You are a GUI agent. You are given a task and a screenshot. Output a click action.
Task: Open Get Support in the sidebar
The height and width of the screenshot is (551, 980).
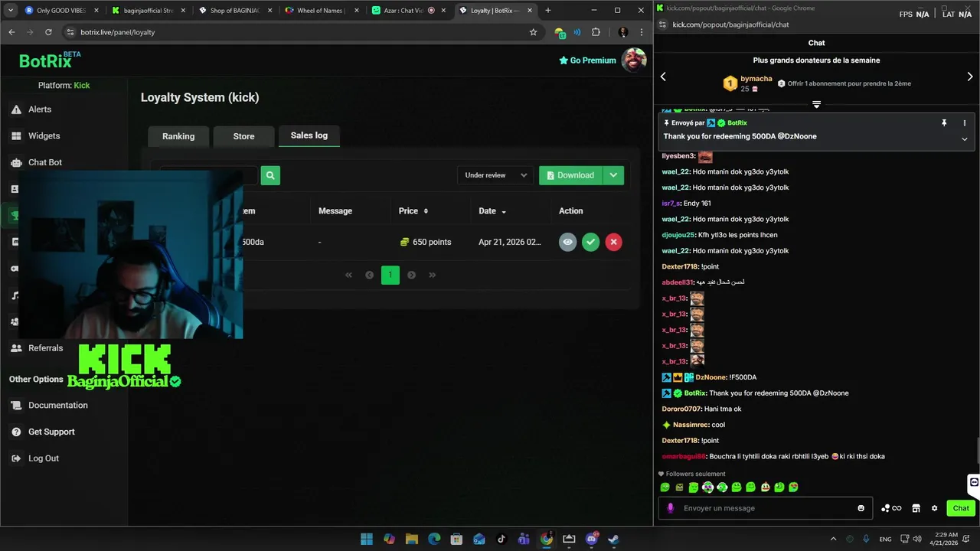click(x=43, y=432)
